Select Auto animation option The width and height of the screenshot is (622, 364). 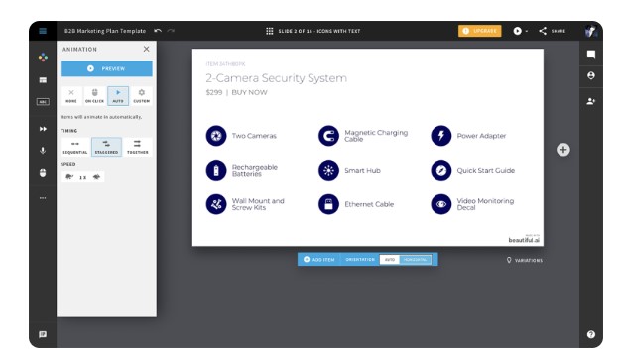click(118, 96)
